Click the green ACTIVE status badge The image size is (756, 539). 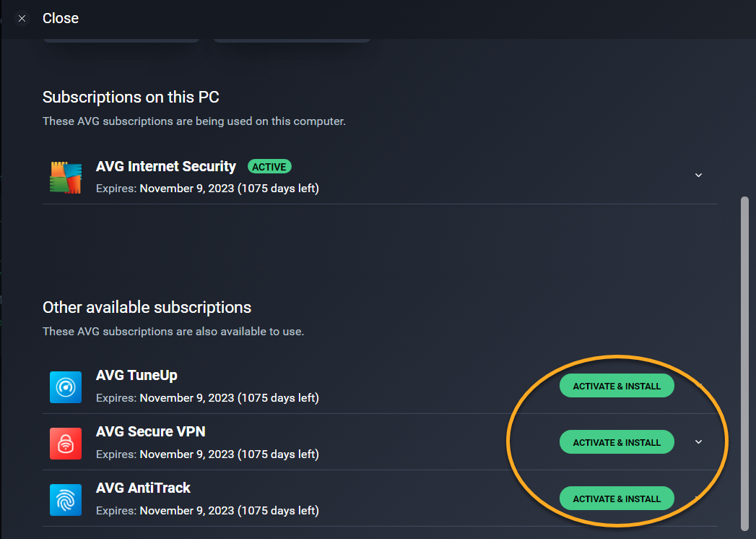pyautogui.click(x=269, y=166)
